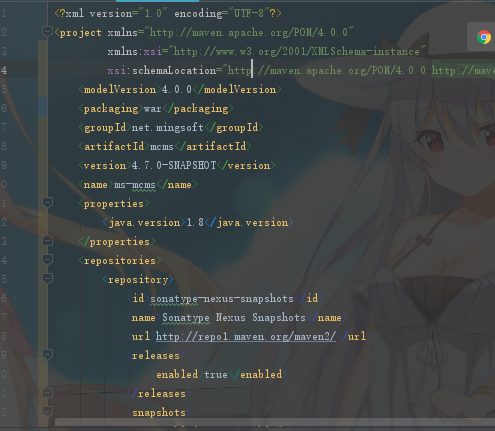Open the file in Chrome browser icon

tap(484, 37)
